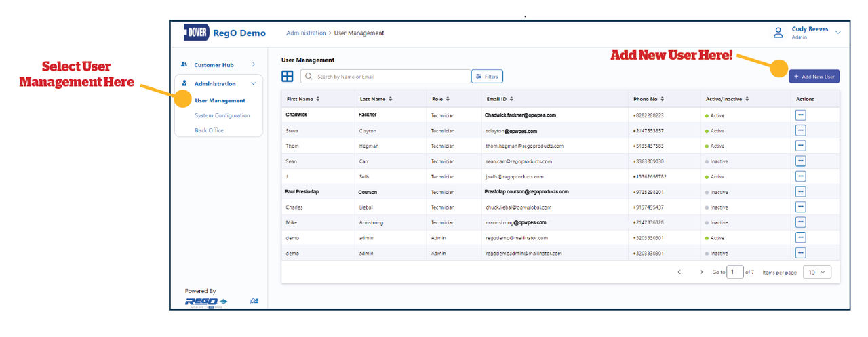Click email Chadwick.fackner@opwpes.com
The height and width of the screenshot is (337, 868).
tap(520, 115)
